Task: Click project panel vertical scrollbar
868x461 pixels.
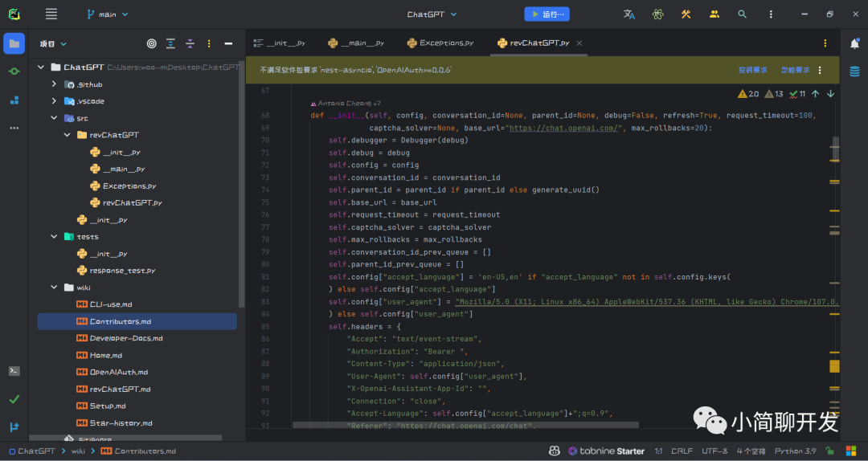Action: 241,185
